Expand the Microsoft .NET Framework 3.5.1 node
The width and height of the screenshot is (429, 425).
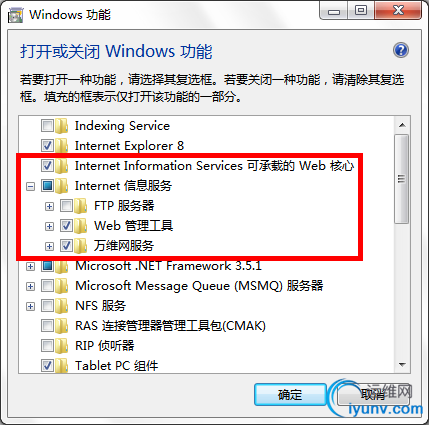coord(30,266)
